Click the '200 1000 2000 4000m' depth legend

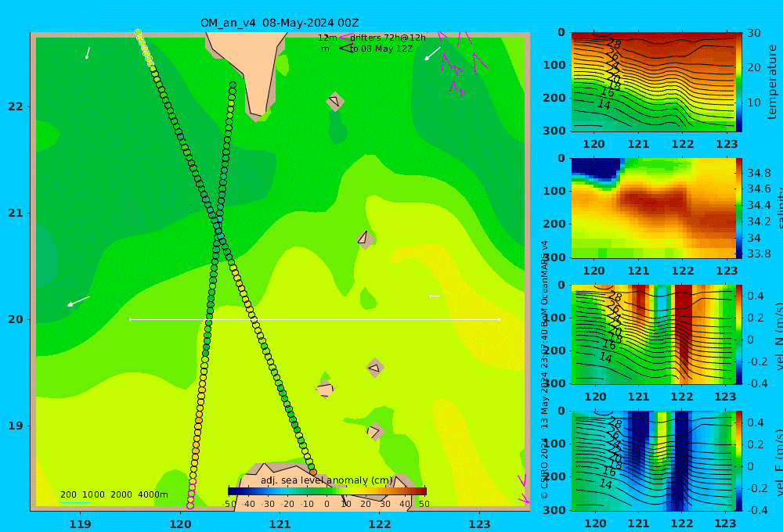click(114, 494)
